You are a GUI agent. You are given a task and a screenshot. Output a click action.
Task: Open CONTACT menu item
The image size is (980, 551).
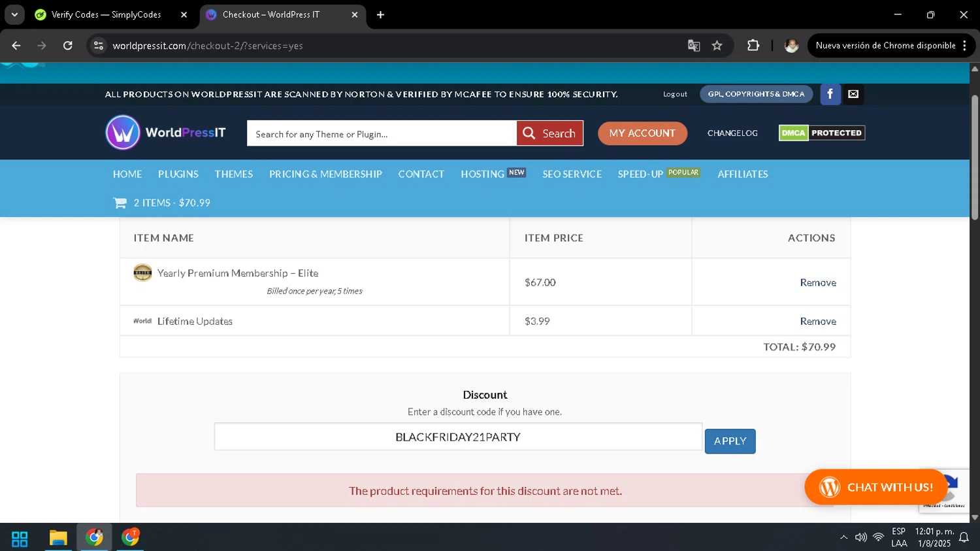click(421, 174)
